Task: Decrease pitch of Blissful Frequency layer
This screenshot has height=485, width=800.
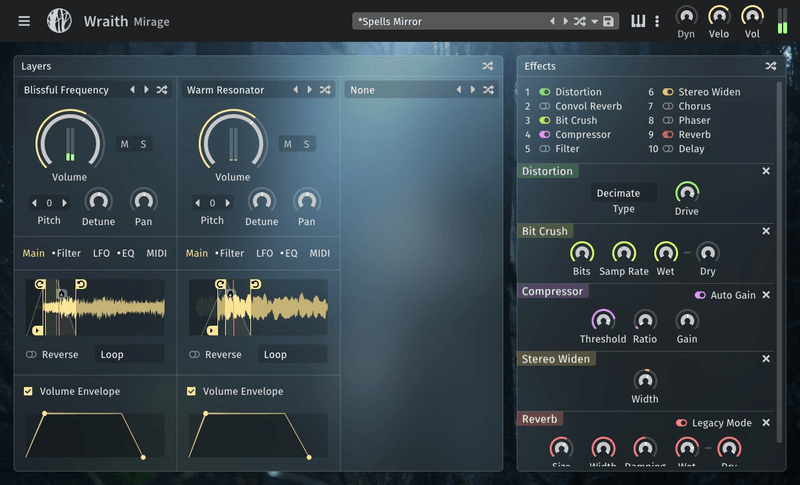Action: point(34,203)
